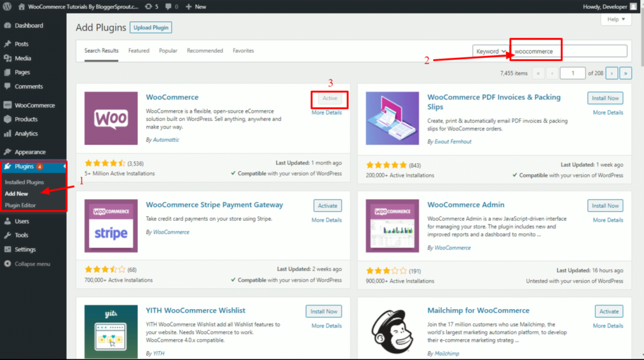Click the plugin search field with woocommerce
The width and height of the screenshot is (644, 360).
pyautogui.click(x=569, y=52)
